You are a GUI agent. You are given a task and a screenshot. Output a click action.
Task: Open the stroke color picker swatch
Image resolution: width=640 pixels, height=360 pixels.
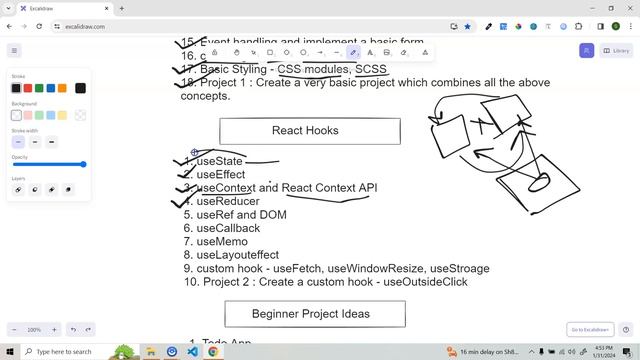pos(80,88)
